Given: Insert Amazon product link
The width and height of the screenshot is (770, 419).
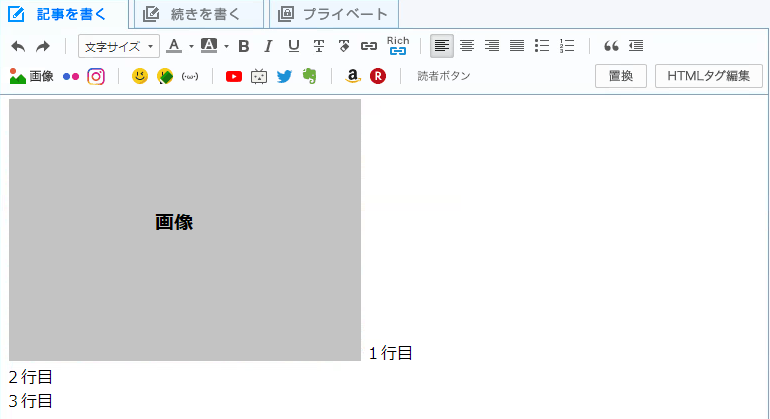Looking at the screenshot, I should [353, 76].
